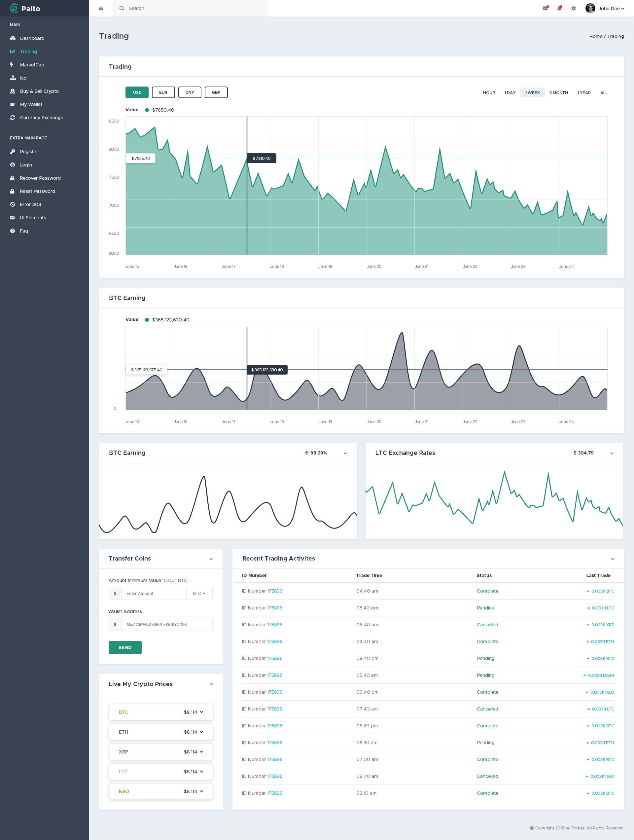634x840 pixels.
Task: Click the SEND button in Transfer Coins
Action: [x=125, y=647]
